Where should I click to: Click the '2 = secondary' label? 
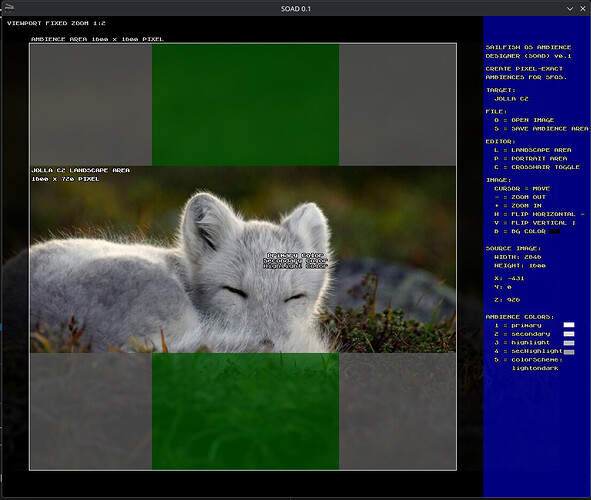[522, 334]
